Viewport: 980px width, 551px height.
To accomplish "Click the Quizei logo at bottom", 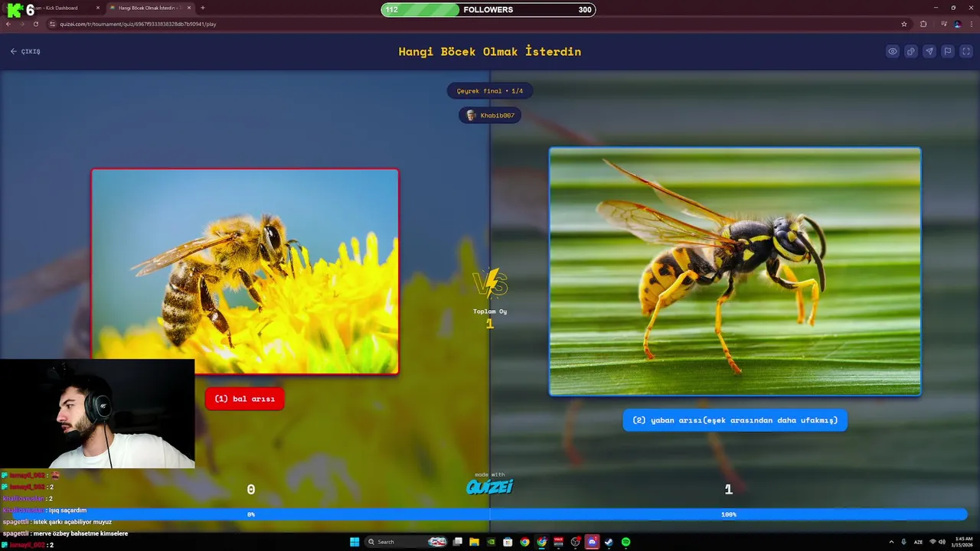I will pos(490,485).
